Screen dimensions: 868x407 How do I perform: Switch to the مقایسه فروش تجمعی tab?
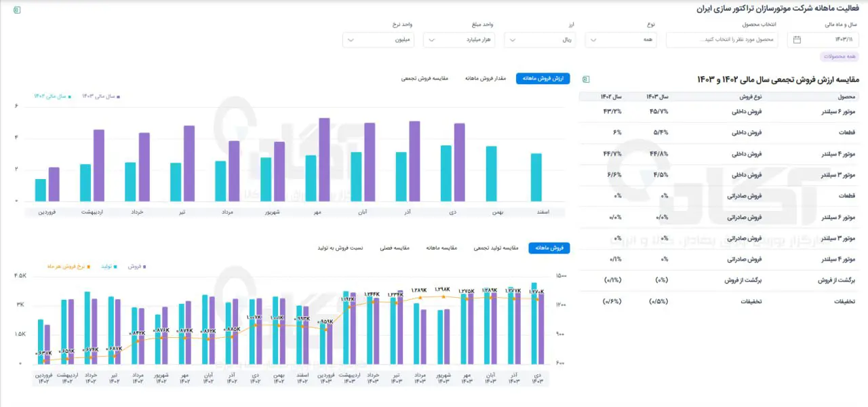tap(425, 79)
